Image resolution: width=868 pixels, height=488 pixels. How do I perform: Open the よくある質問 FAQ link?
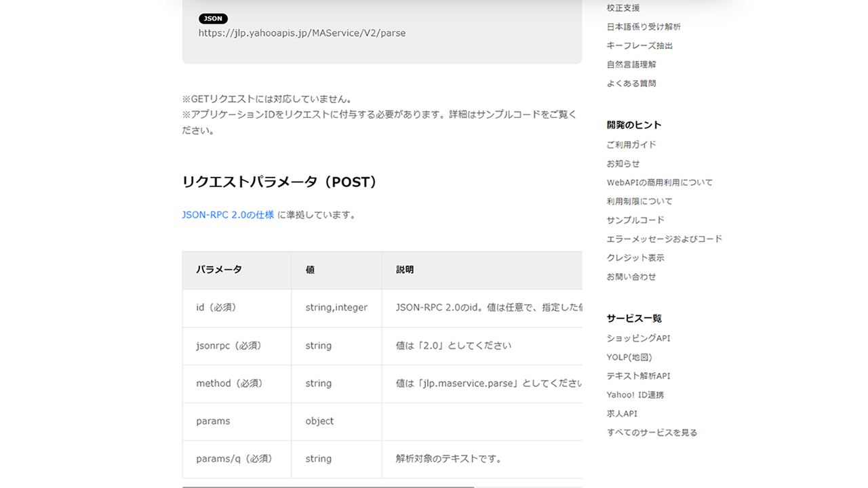[x=631, y=83]
